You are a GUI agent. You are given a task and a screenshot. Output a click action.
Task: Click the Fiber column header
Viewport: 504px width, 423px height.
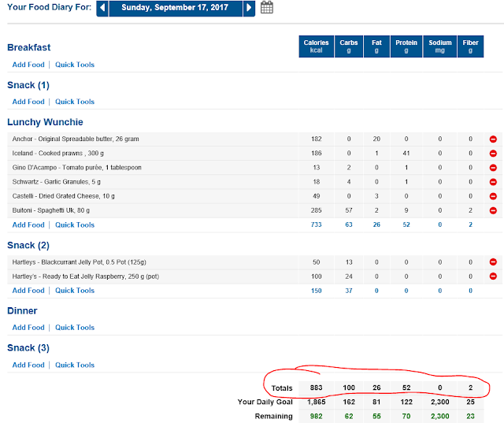[x=471, y=46]
